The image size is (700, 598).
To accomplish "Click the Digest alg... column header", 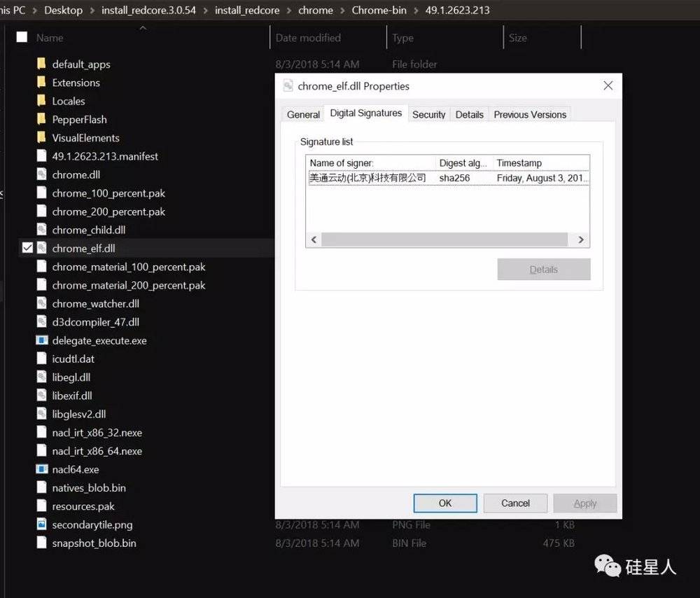I will (464, 163).
